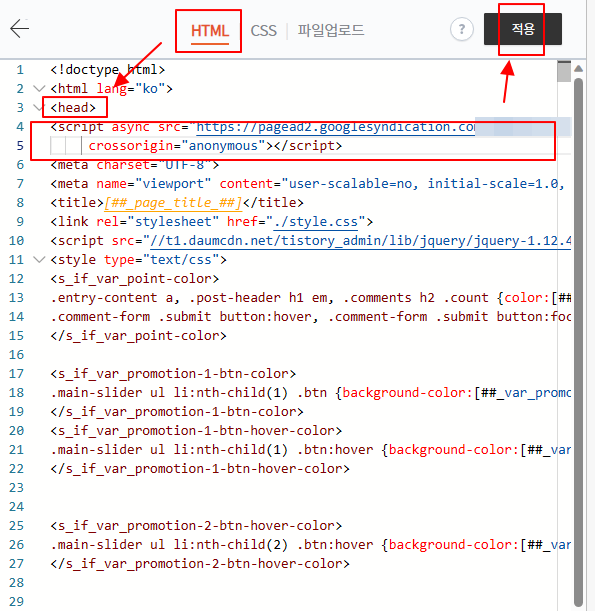Click the <!doctype html> line
This screenshot has width=595, height=611.
coord(108,70)
